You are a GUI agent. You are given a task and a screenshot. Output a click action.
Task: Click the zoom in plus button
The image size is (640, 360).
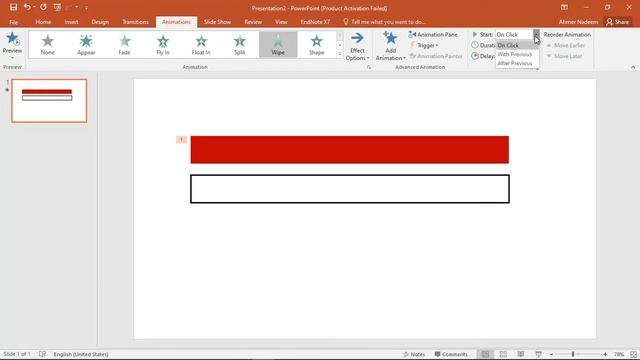pyautogui.click(x=605, y=354)
